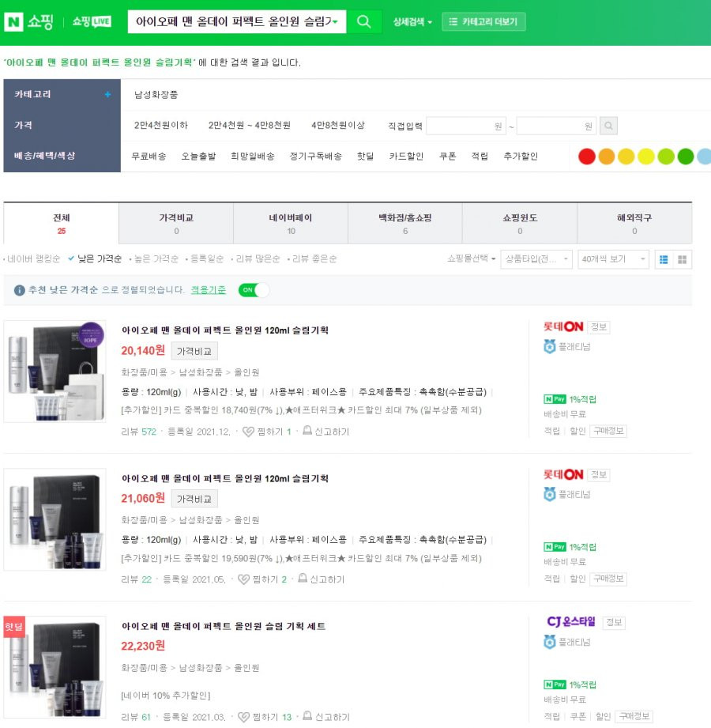Open 적용기준 link
Viewport: 711px width, 728px height.
click(x=209, y=290)
